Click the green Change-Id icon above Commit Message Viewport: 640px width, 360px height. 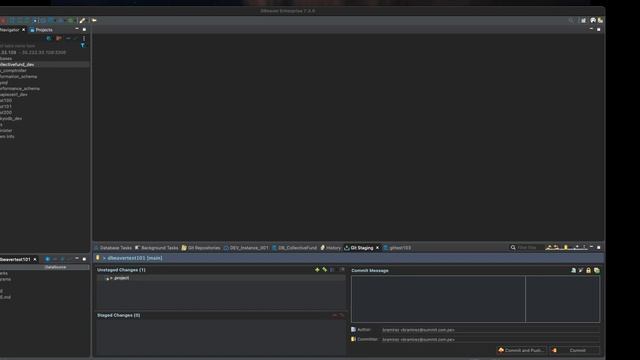pos(597,270)
